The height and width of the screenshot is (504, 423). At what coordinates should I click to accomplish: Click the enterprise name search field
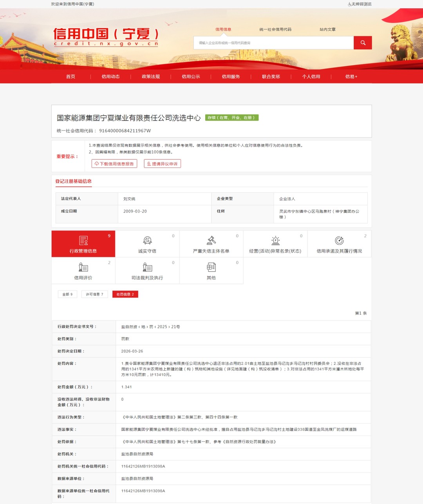point(273,43)
